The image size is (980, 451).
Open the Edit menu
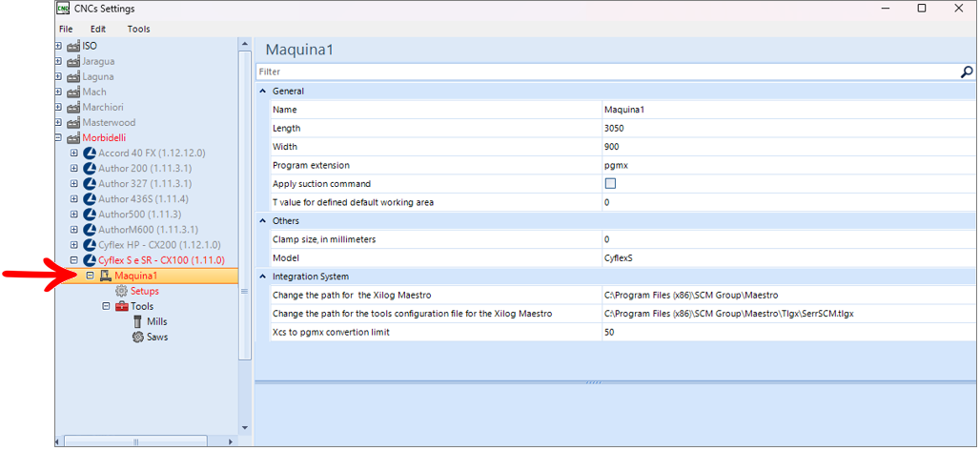[x=98, y=29]
